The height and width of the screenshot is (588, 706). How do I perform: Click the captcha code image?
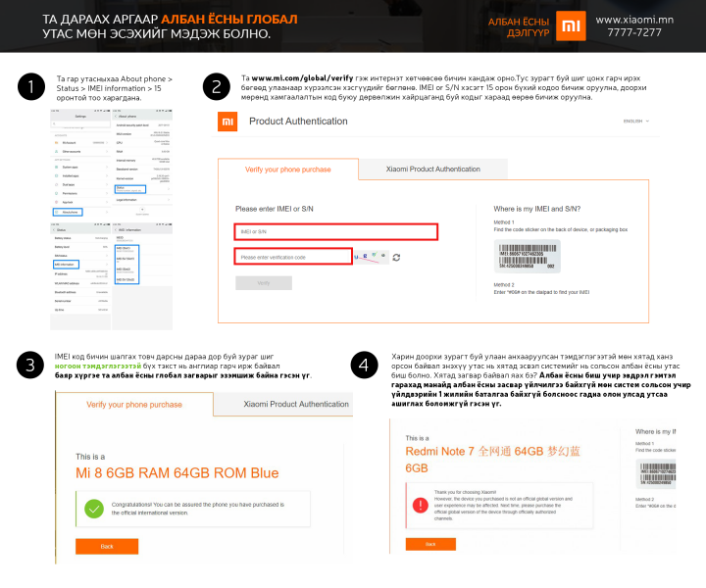[x=372, y=258]
